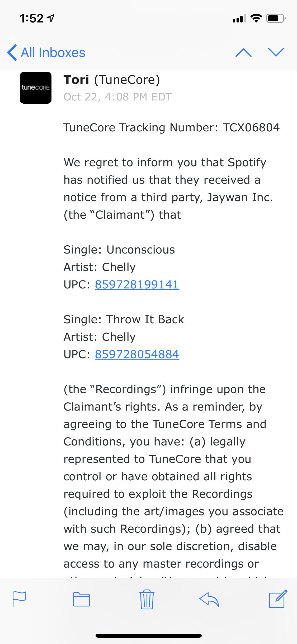Open UPC link 859728054884
This screenshot has width=297, height=644.
click(137, 355)
